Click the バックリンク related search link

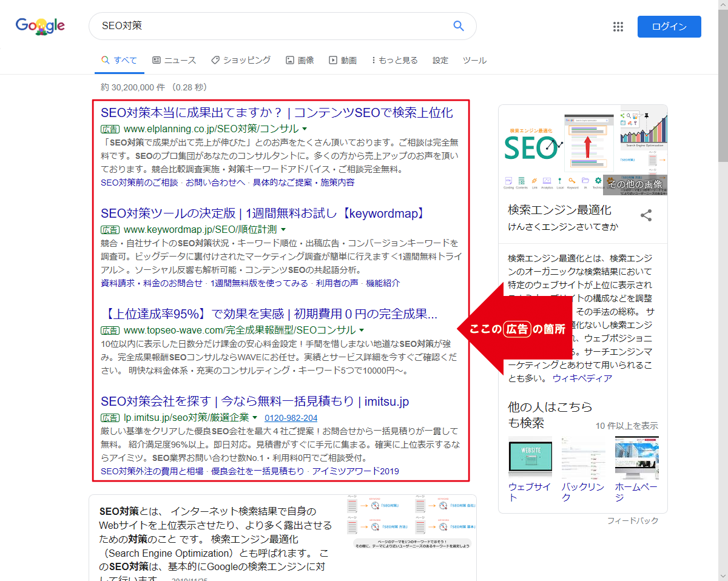click(582, 492)
